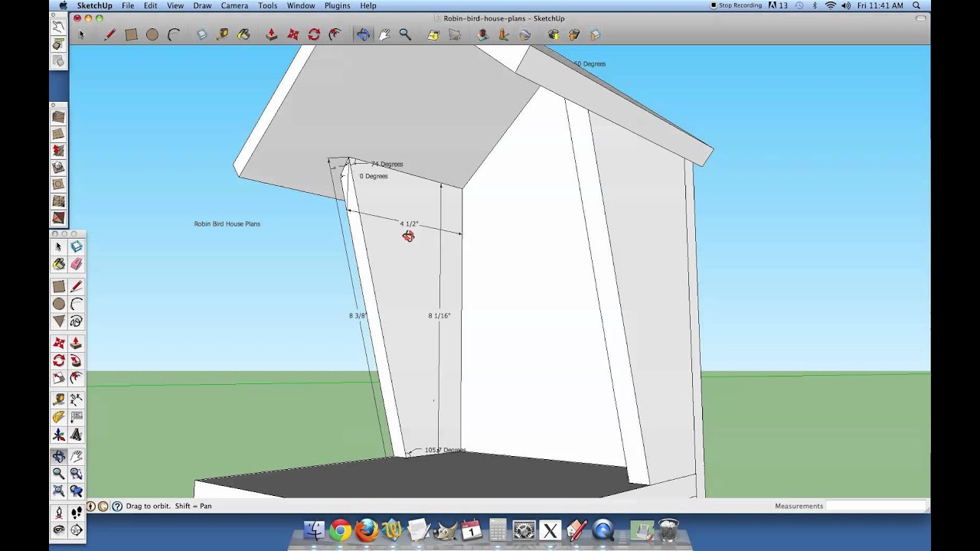Choose the Sandbox Stamp tool
The height and width of the screenshot is (551, 980).
tap(58, 168)
